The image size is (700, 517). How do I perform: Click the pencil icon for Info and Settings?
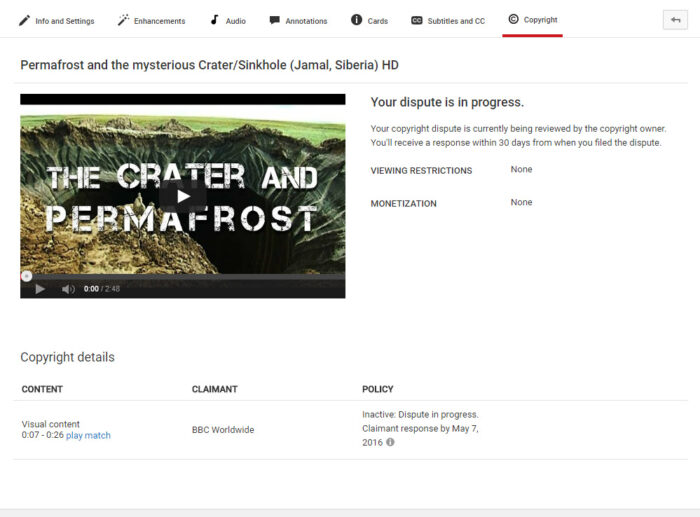click(24, 20)
